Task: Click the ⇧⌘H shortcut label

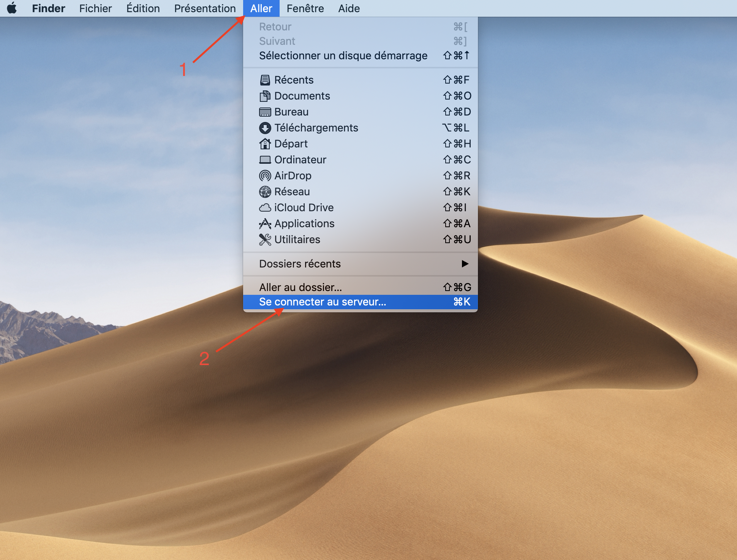Action: point(457,144)
